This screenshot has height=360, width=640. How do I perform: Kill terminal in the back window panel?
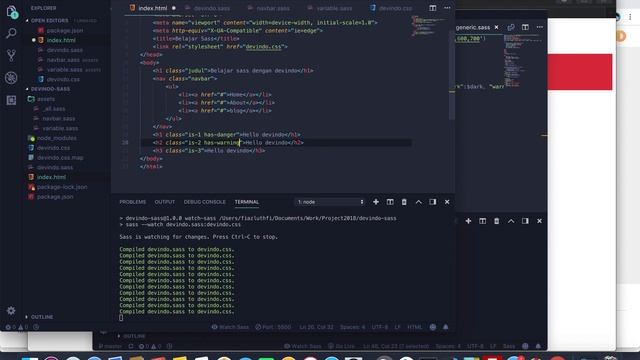coord(497,221)
